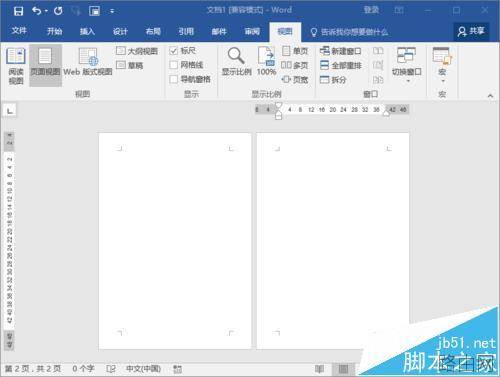The image size is (500, 377).
Task: Choose 单页 single page zoom
Action: point(295,51)
